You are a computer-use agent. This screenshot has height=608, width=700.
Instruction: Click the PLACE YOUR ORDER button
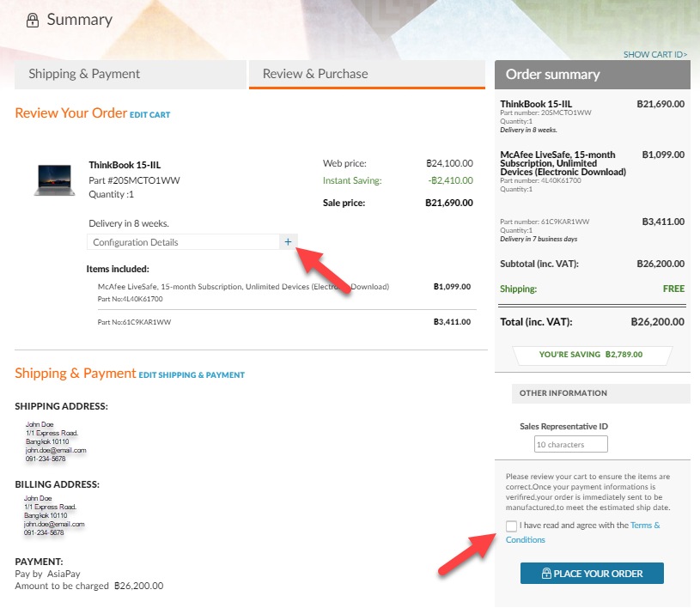[x=592, y=573]
